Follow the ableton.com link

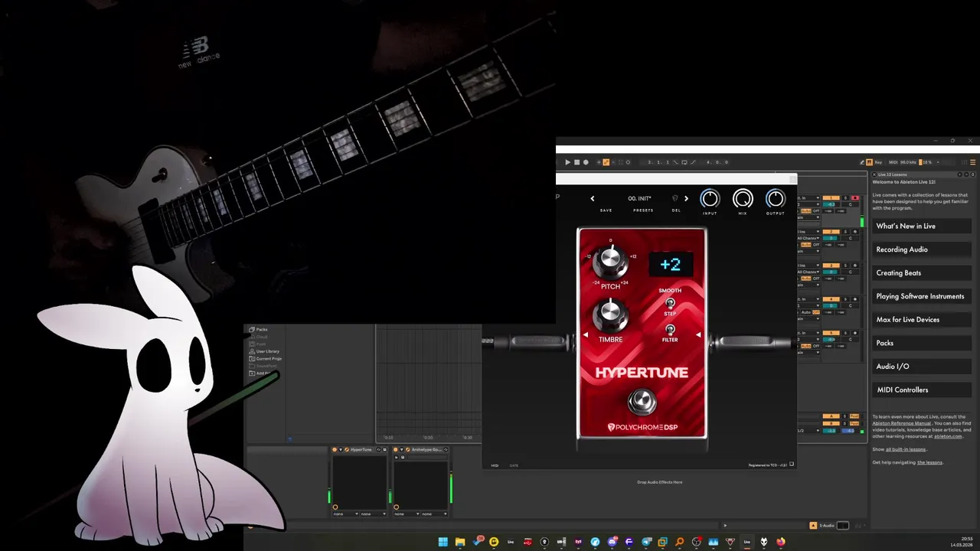point(947,436)
